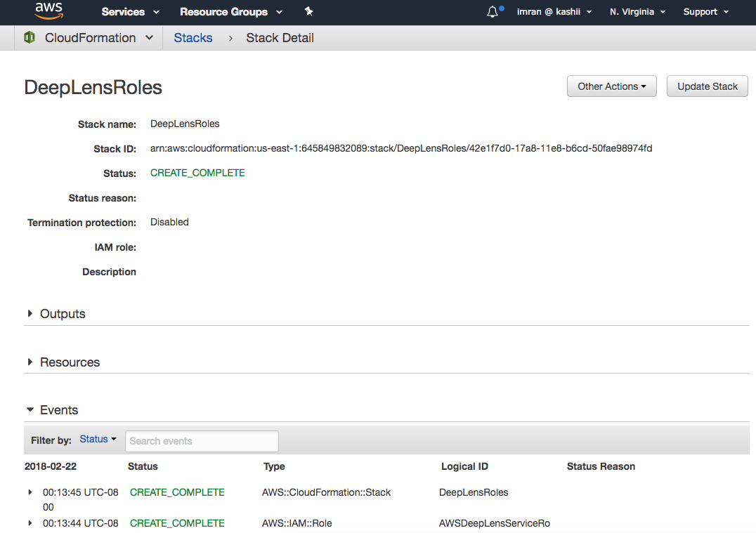Open the Status filter dropdown
This screenshot has height=533, width=756.
[98, 440]
